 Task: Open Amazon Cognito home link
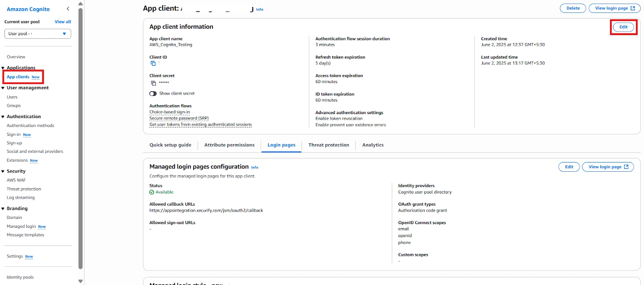[28, 9]
